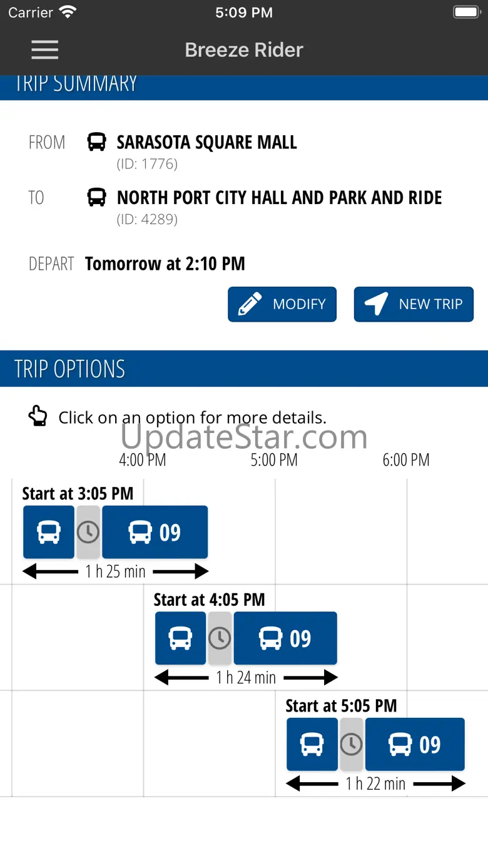Select route 09 bus in 4:05 PM trip

coord(285,638)
